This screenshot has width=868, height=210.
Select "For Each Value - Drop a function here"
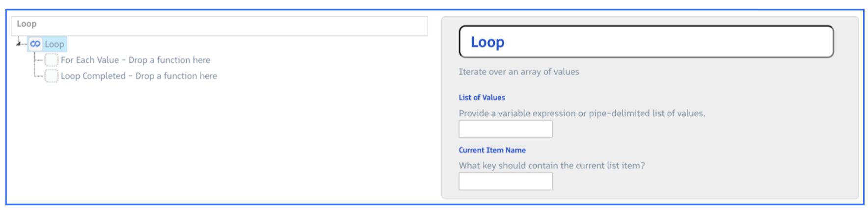135,60
